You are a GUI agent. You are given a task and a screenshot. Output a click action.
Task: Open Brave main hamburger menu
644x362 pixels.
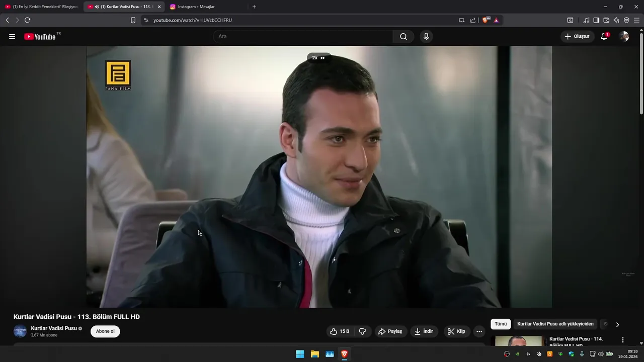[x=636, y=20]
